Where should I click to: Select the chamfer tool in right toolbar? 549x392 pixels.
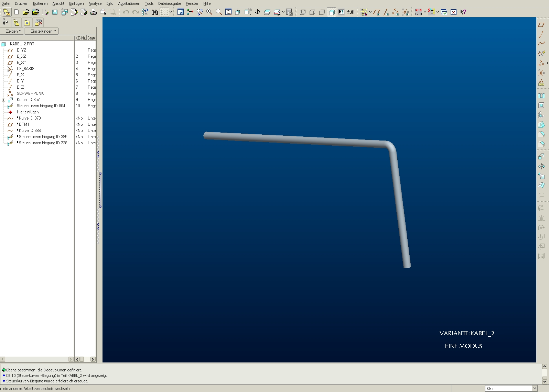click(541, 144)
